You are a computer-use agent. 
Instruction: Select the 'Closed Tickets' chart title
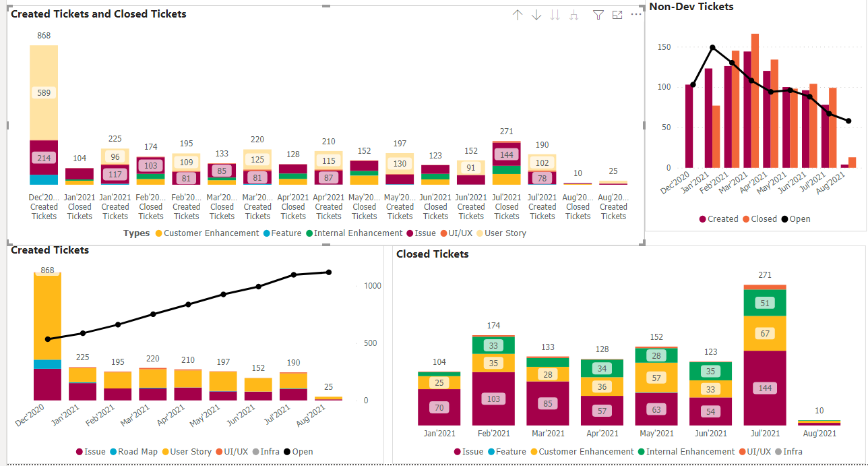[x=433, y=254]
